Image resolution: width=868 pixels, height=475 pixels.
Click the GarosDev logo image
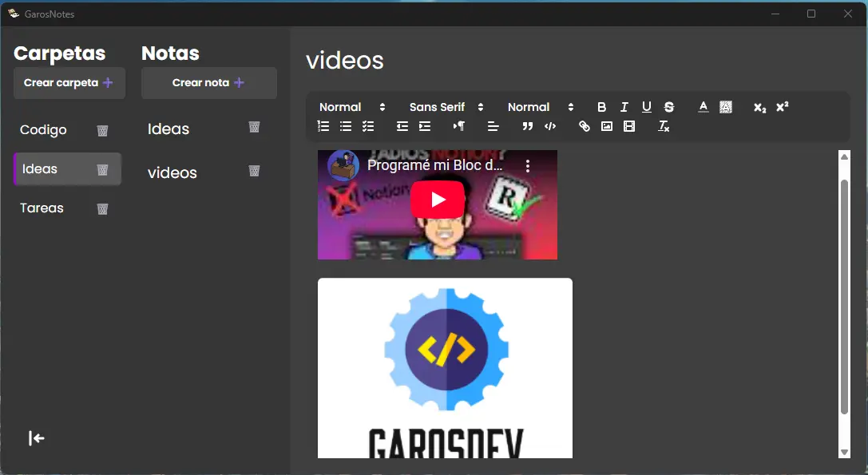(445, 368)
